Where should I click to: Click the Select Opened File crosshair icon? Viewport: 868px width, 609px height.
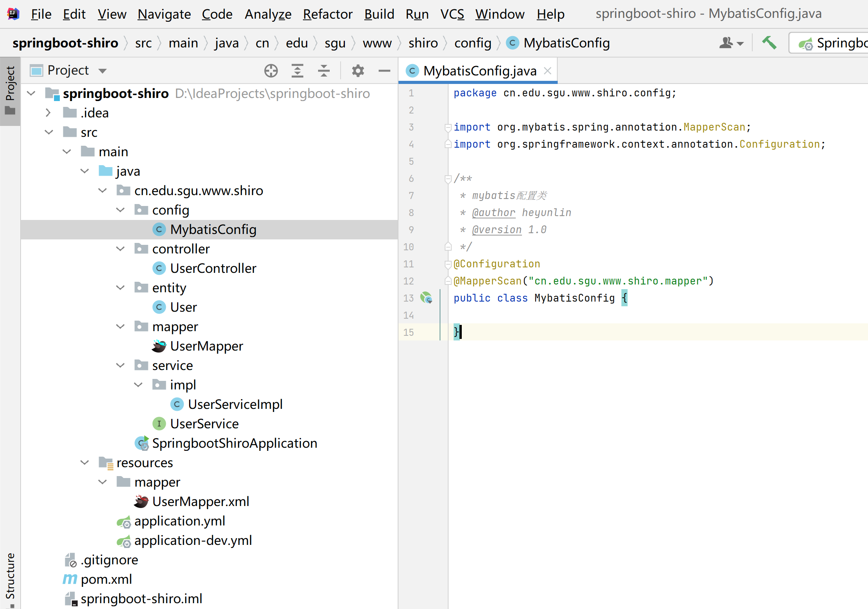pyautogui.click(x=271, y=71)
